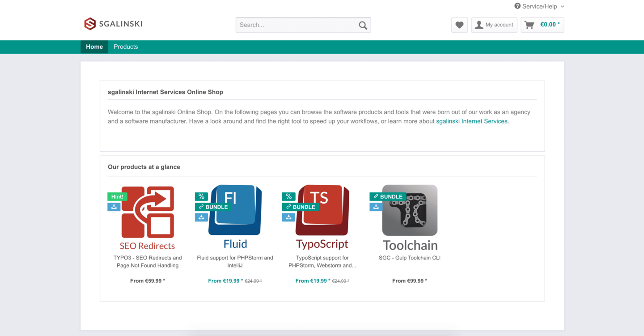Screen dimensions: 644x336
Task: Open the Fluid product image
Action: (x=235, y=217)
